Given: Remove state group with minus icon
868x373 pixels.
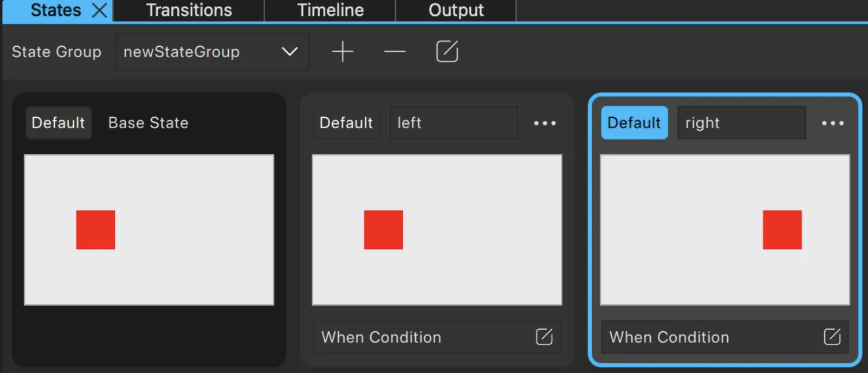Looking at the screenshot, I should [395, 52].
